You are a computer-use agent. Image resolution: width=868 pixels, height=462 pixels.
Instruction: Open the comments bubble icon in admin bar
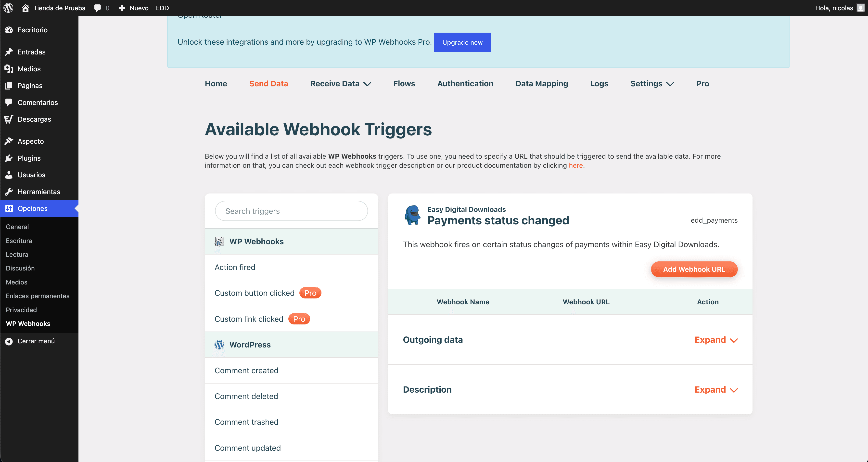coord(97,8)
